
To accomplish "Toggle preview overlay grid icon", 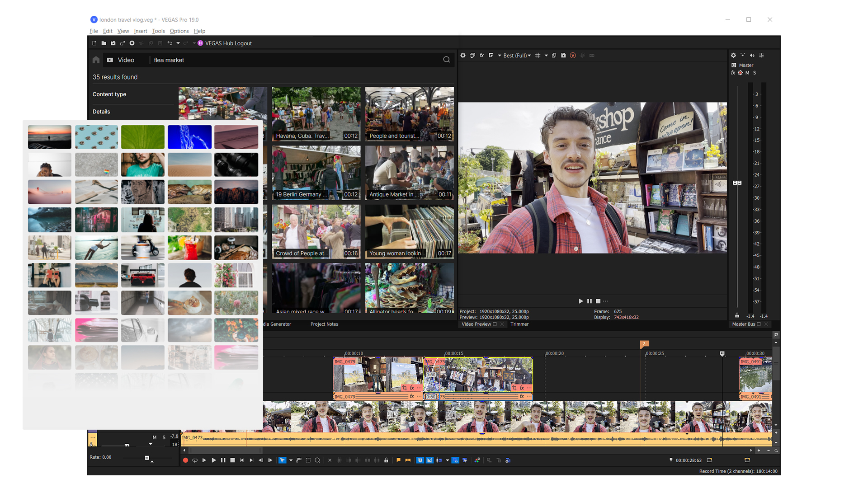I will pyautogui.click(x=538, y=56).
